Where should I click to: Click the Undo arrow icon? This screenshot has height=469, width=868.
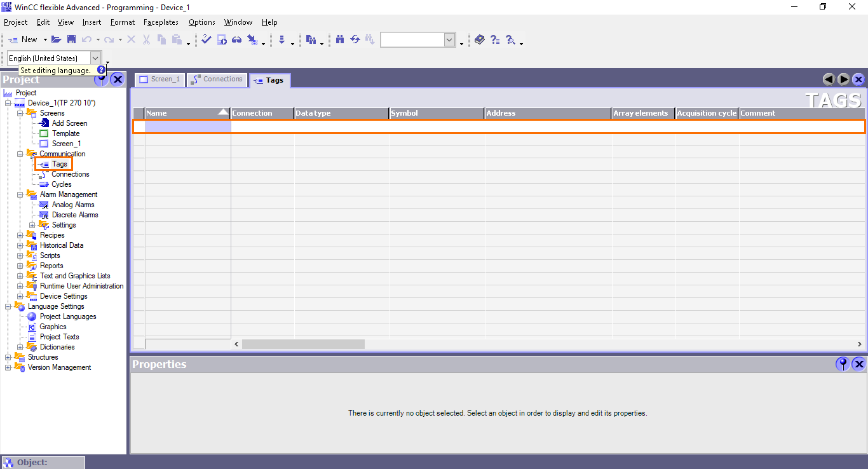(87, 39)
